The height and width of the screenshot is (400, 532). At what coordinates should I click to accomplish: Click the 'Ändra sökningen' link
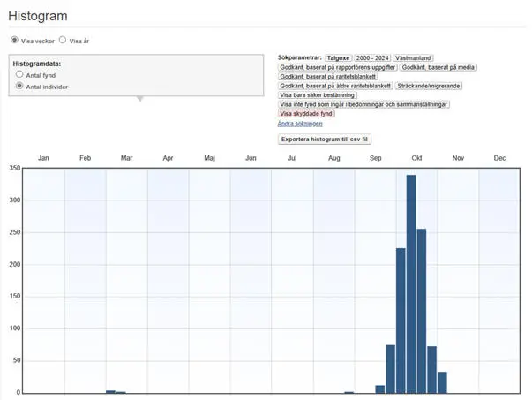coord(298,124)
